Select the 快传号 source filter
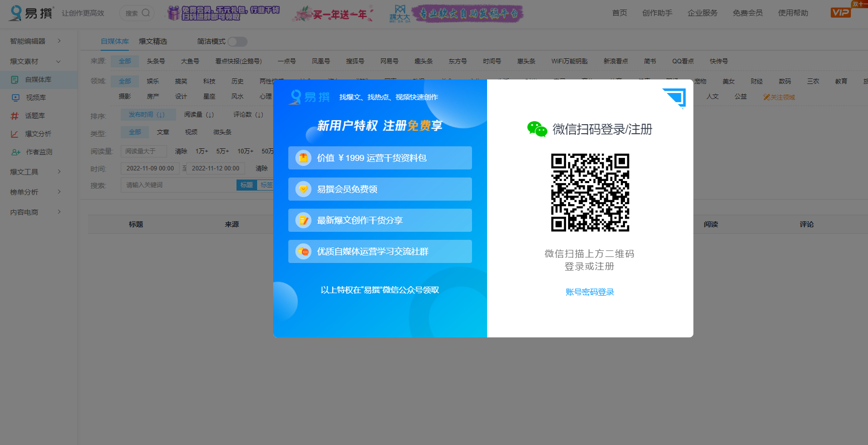The image size is (868, 445). tap(719, 61)
